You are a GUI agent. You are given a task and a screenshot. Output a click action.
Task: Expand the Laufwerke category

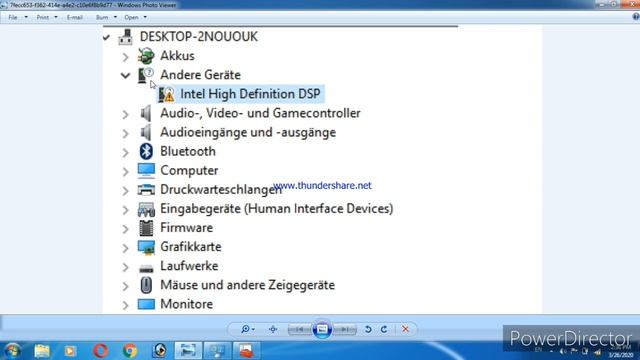tap(126, 267)
